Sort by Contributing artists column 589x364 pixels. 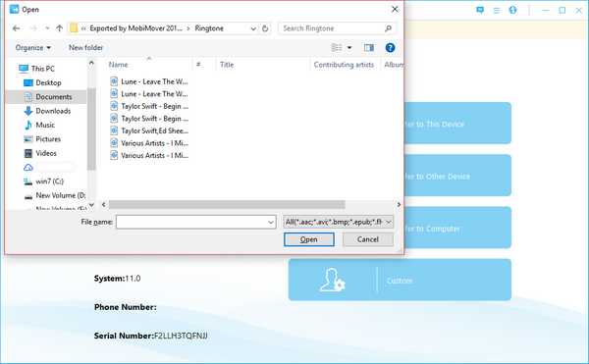pos(344,65)
